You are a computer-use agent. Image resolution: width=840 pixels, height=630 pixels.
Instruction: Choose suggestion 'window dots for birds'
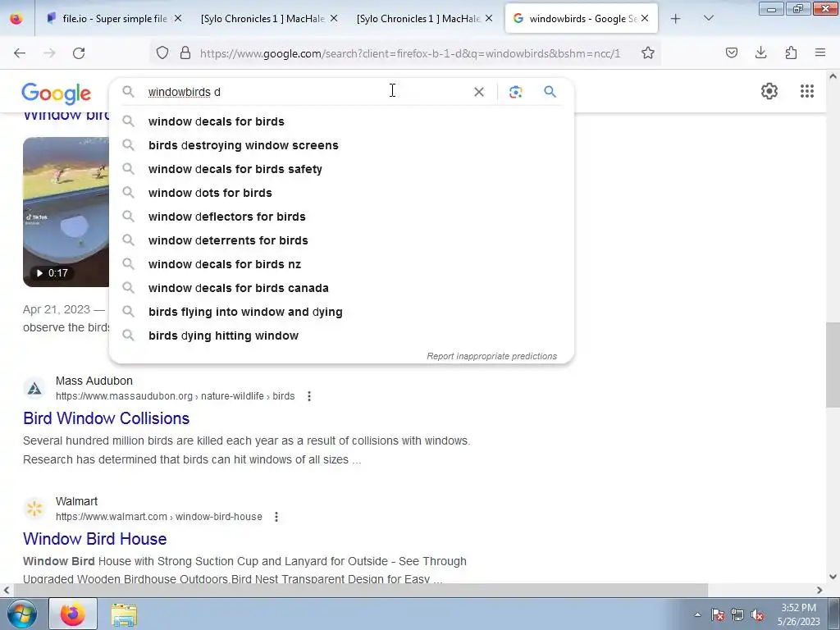pos(341,193)
